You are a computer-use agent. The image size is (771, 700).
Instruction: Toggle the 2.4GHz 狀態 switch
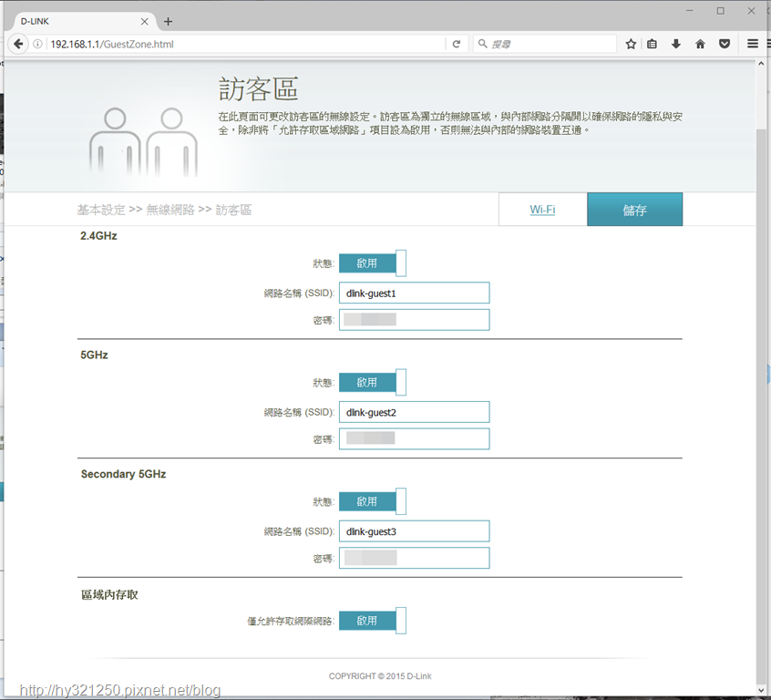[x=373, y=263]
